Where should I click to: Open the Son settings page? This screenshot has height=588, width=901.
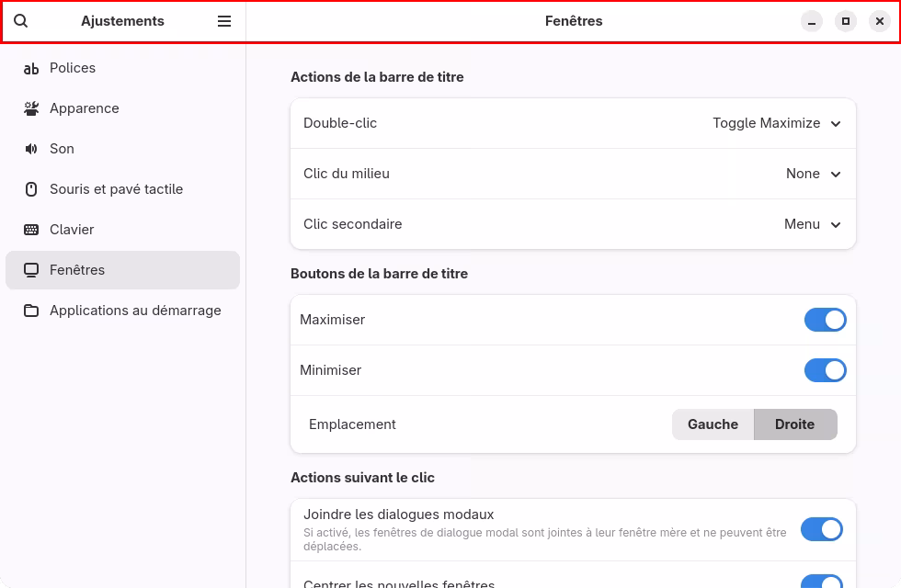pyautogui.click(x=122, y=149)
